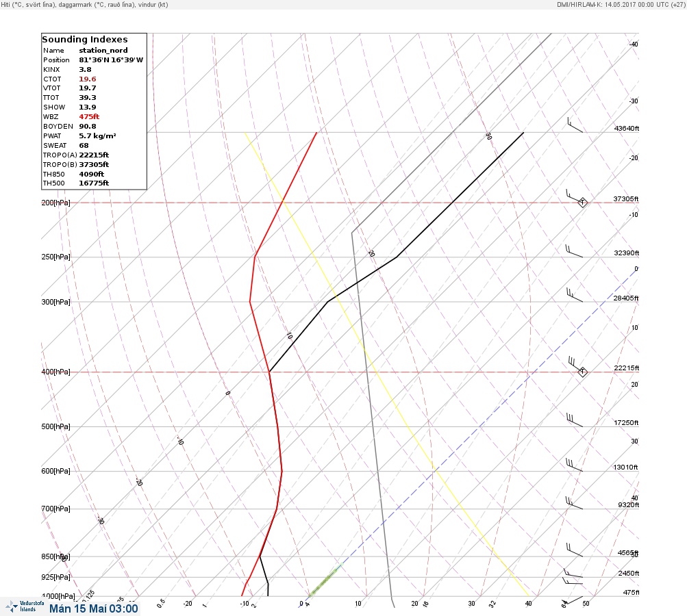Click the 2450ft height label on right axis

628,573
